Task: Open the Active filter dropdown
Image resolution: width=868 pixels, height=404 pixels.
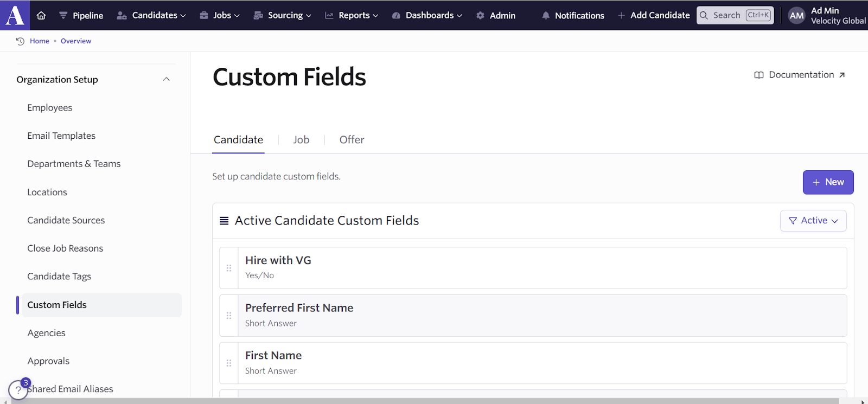Action: point(813,221)
